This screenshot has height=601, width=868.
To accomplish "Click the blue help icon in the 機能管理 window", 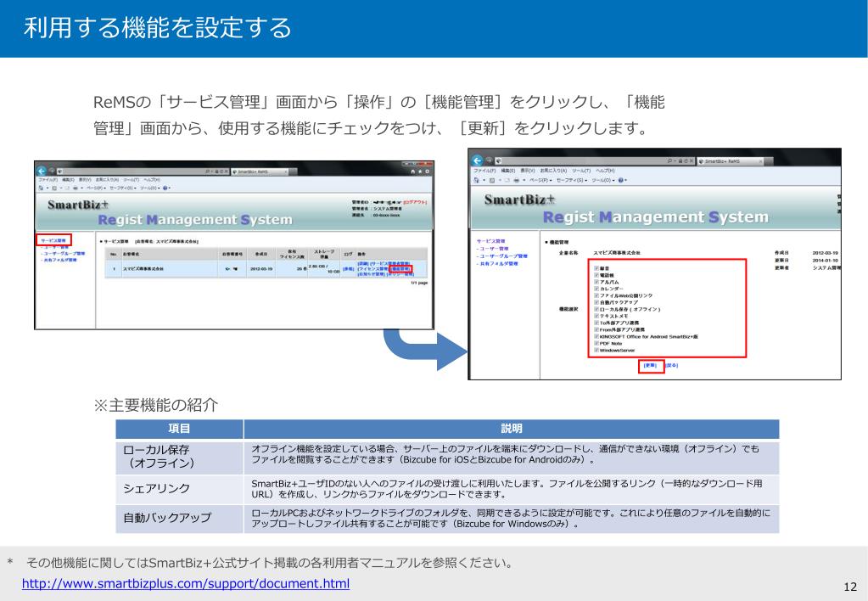I will click(620, 180).
